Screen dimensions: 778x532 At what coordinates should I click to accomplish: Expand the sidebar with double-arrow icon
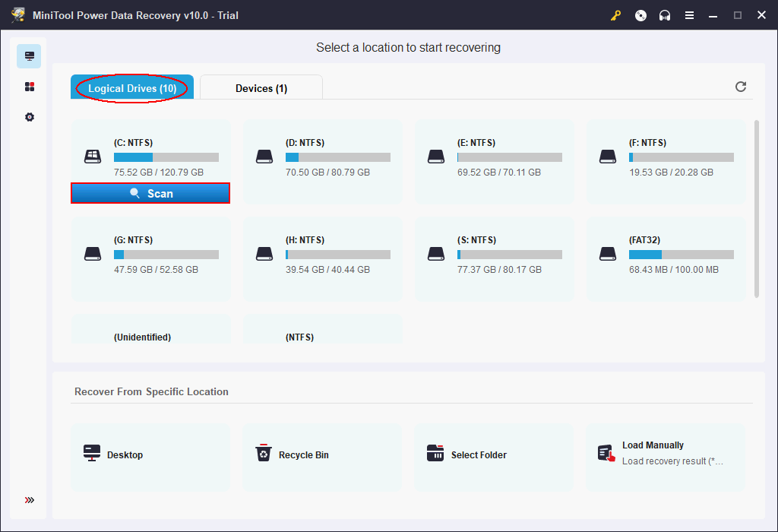tap(29, 500)
